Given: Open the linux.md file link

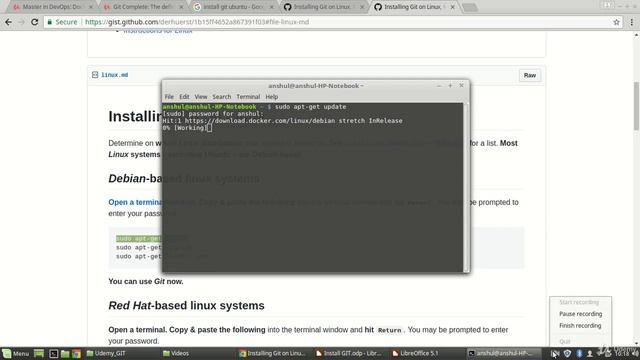Looking at the screenshot, I should pos(115,75).
